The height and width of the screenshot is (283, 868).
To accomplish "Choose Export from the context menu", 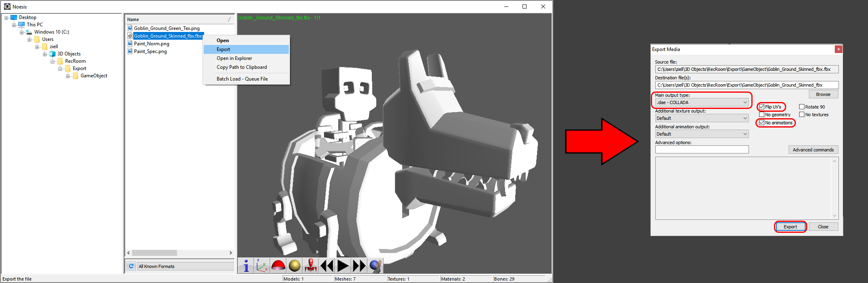I will click(x=224, y=49).
